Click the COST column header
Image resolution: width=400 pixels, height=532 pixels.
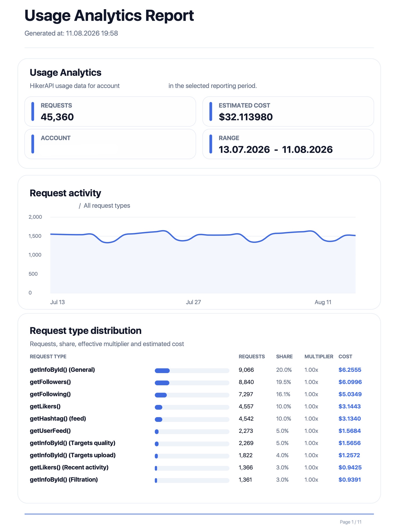coord(345,357)
